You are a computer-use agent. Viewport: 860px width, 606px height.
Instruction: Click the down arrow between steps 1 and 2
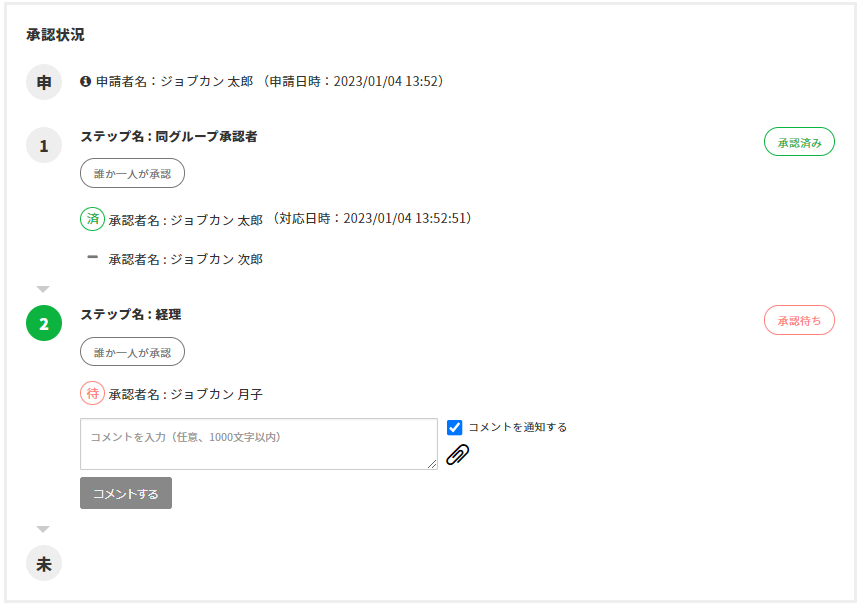click(x=43, y=289)
